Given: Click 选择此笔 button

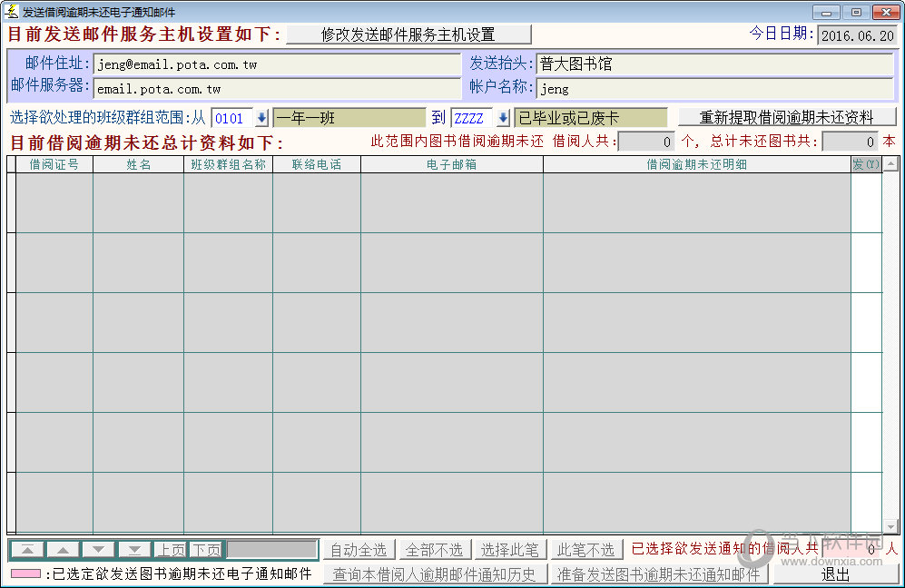Looking at the screenshot, I should pyautogui.click(x=510, y=550).
